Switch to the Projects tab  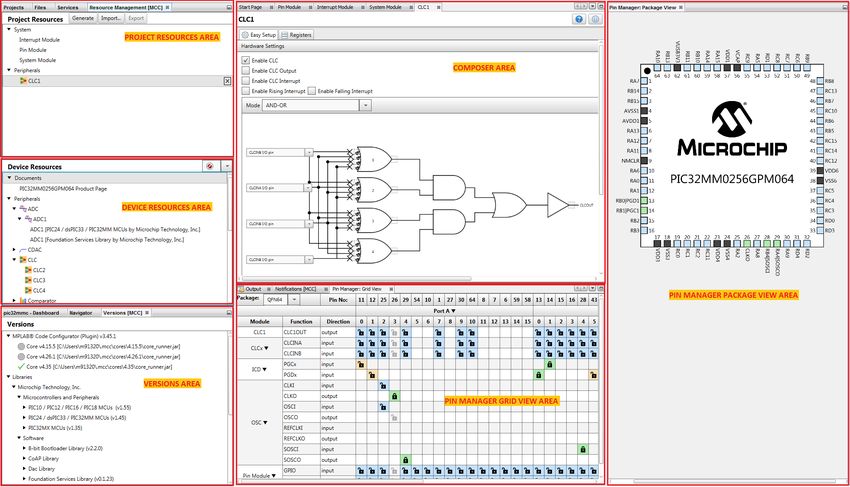[x=14, y=8]
